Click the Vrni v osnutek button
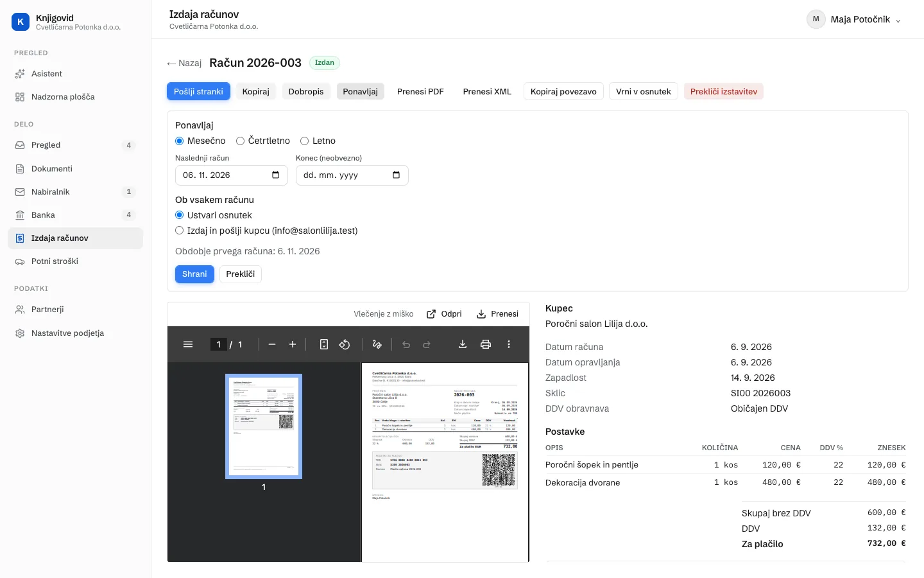This screenshot has height=578, width=924. 644,92
